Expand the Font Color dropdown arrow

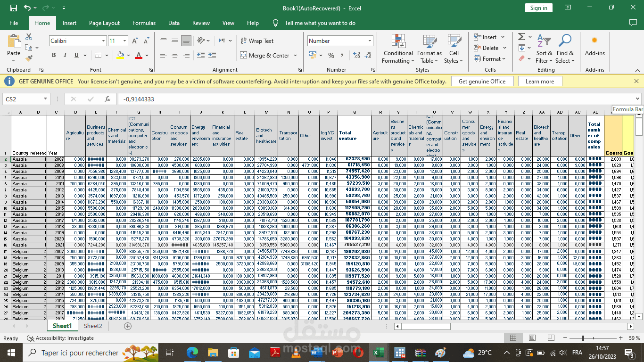[146, 56]
